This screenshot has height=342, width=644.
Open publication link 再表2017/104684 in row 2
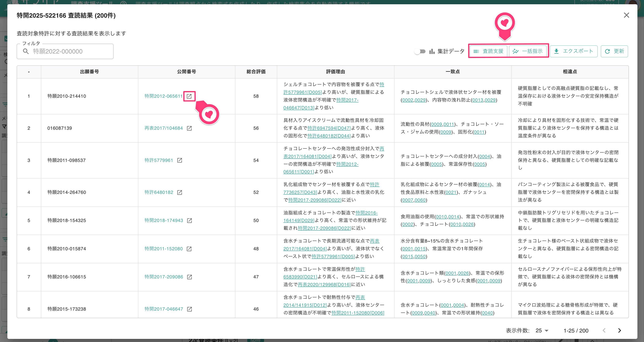click(164, 128)
